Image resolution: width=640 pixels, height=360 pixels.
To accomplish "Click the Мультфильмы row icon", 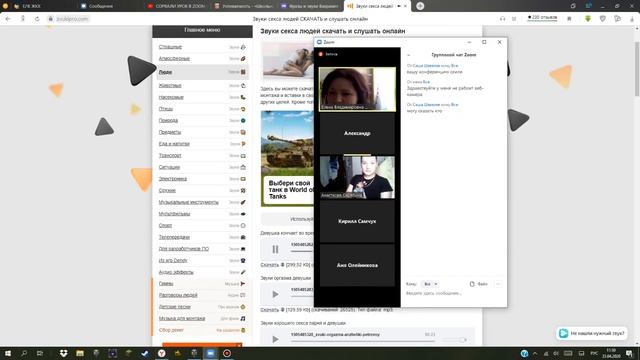I will 243,214.
